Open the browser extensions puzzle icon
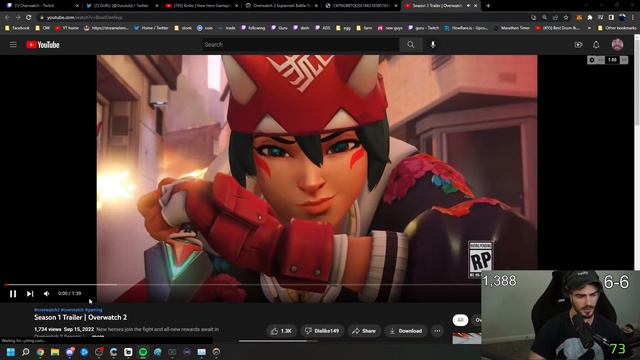Screen dimensions: 640x360 click(x=589, y=18)
